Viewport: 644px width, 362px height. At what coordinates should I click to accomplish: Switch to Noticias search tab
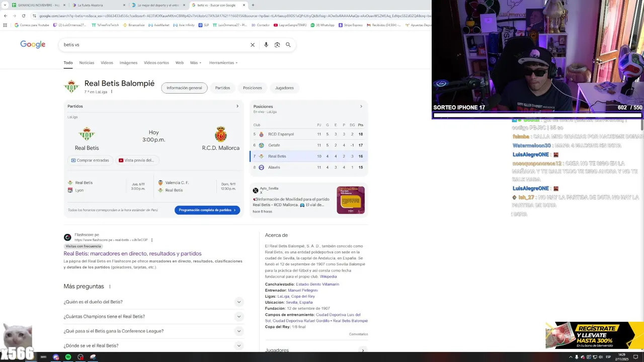click(87, 63)
